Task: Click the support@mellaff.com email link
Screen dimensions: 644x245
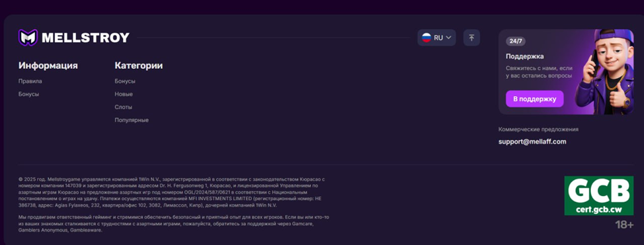Action: point(532,142)
